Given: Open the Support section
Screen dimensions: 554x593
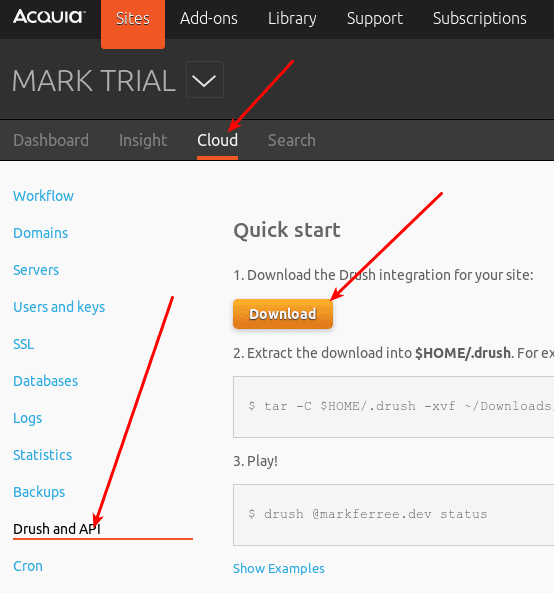Looking at the screenshot, I should click(375, 19).
